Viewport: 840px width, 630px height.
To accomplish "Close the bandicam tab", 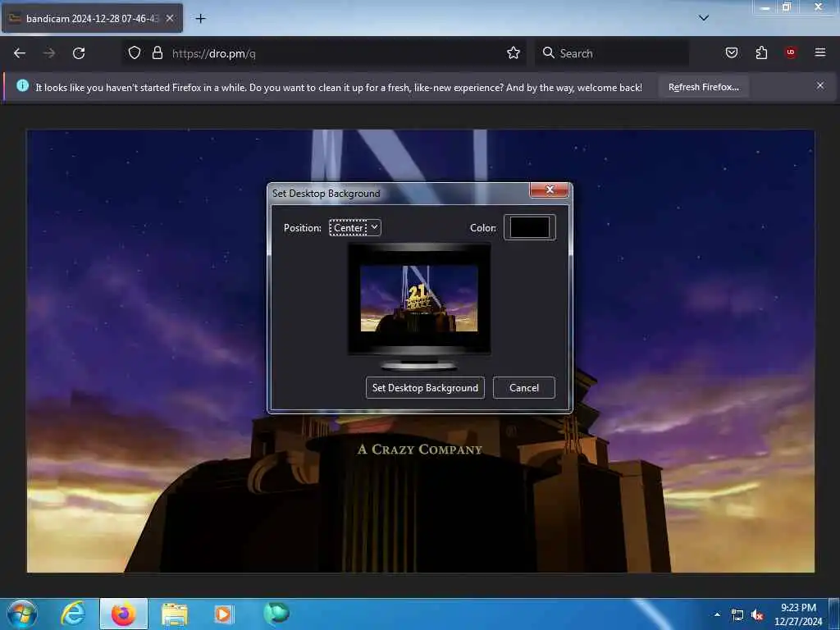I will pyautogui.click(x=169, y=18).
